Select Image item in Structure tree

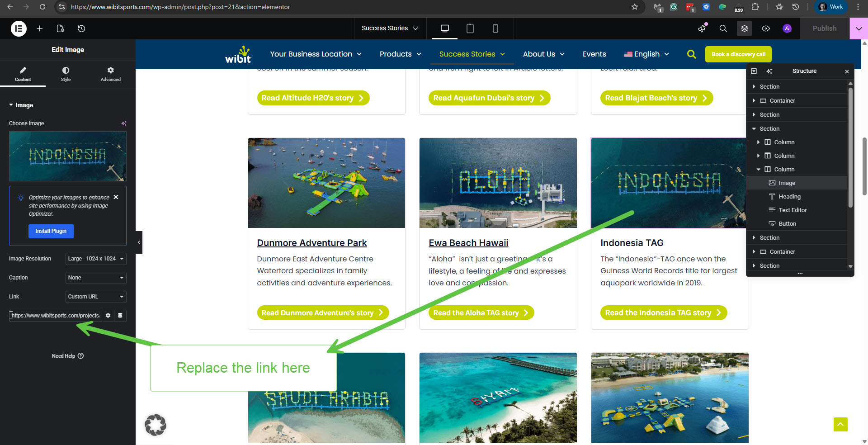(x=797, y=183)
